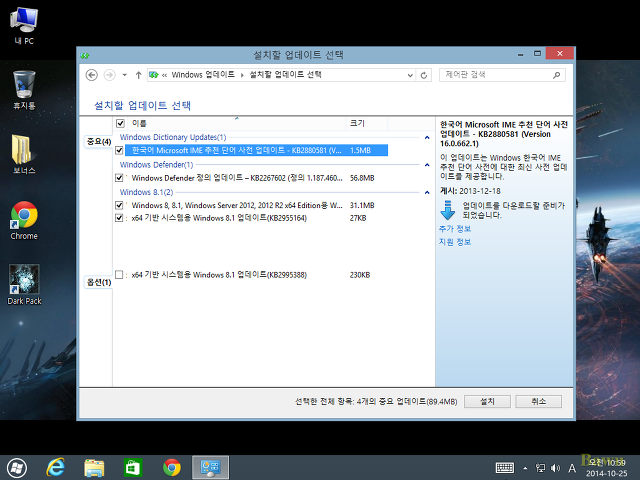Sort by the 이름 name column header
The image size is (640, 480).
coord(237,123)
